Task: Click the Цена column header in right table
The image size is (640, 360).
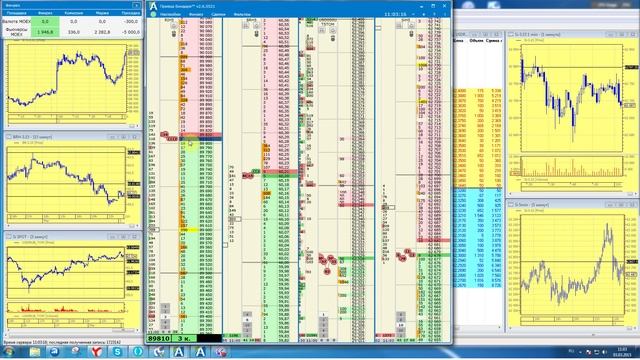Action: [459, 41]
